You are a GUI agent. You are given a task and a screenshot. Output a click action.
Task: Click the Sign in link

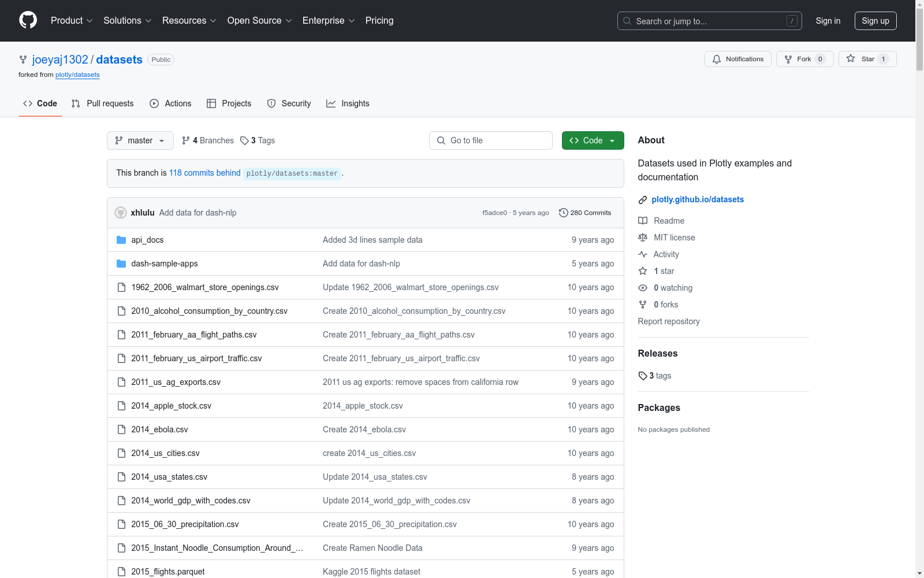[828, 21]
